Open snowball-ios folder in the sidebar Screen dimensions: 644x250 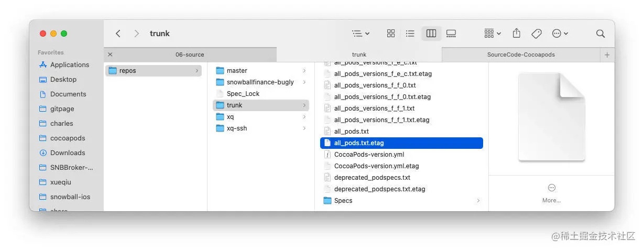[65, 197]
